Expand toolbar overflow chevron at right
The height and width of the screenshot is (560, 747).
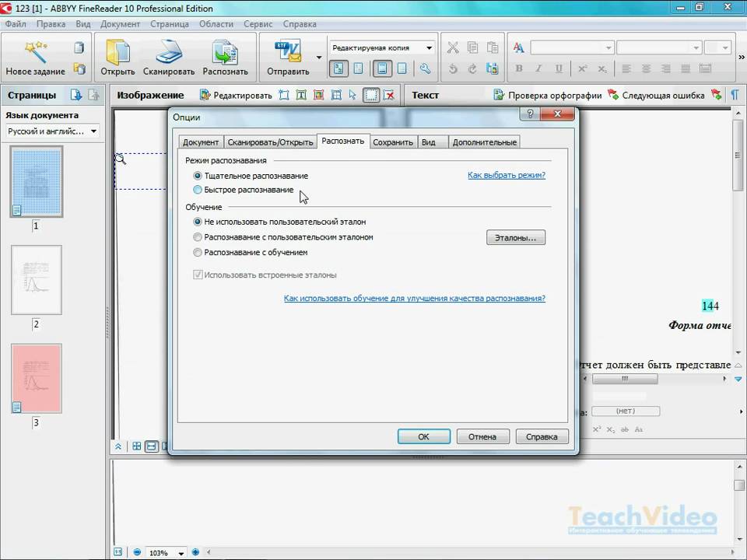point(742,57)
